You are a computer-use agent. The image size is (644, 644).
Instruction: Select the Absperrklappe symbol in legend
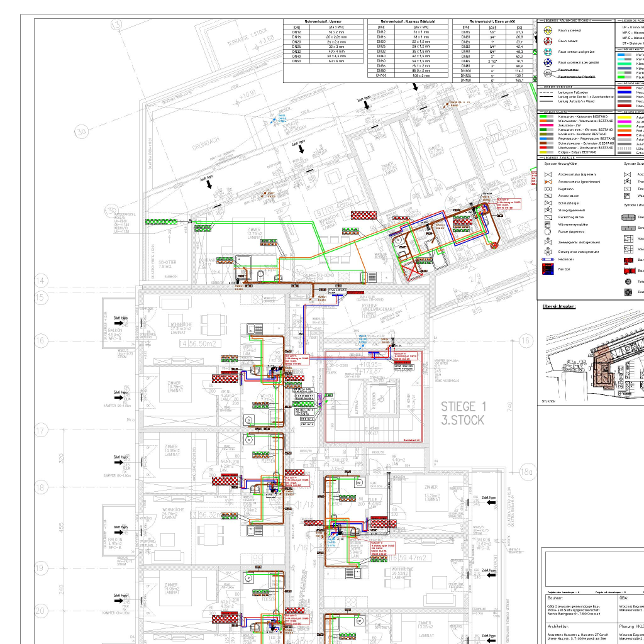click(548, 196)
